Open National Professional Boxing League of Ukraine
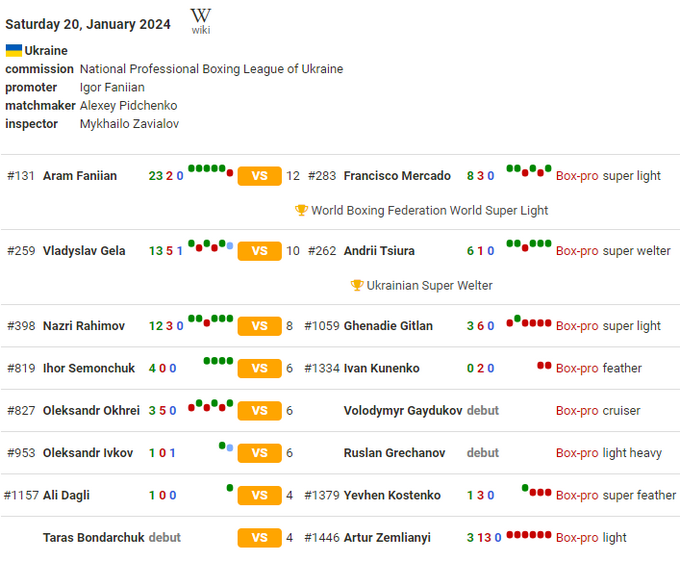This screenshot has height=562, width=680. [211, 69]
